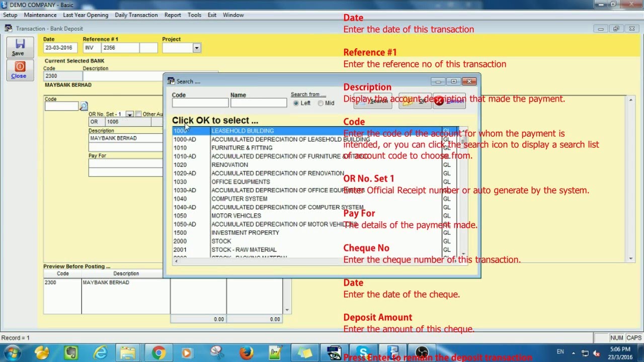The height and width of the screenshot is (362, 644).
Task: Open the Maintenance menu
Action: [x=40, y=15]
